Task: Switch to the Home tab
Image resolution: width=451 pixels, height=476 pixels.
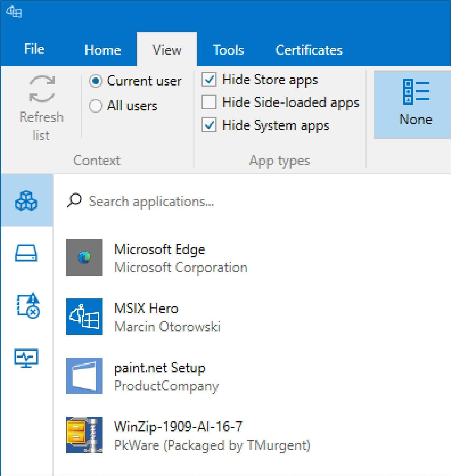Action: (103, 50)
